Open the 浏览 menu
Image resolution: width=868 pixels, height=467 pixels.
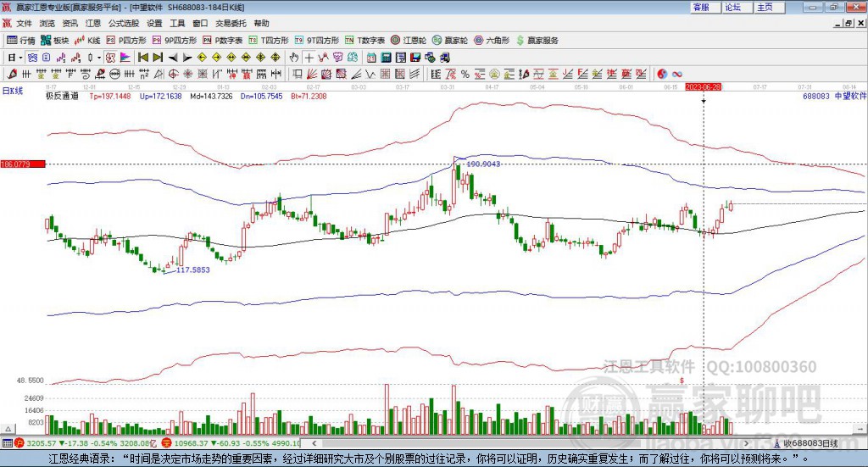pos(47,23)
